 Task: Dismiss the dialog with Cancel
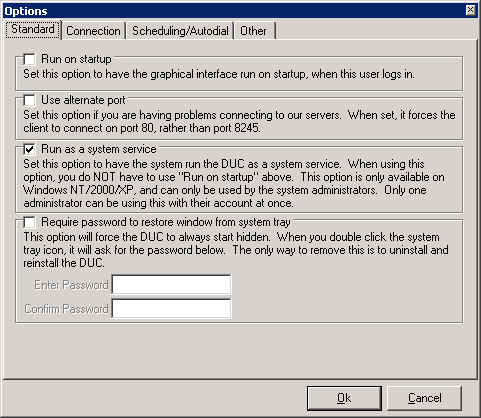(x=424, y=398)
